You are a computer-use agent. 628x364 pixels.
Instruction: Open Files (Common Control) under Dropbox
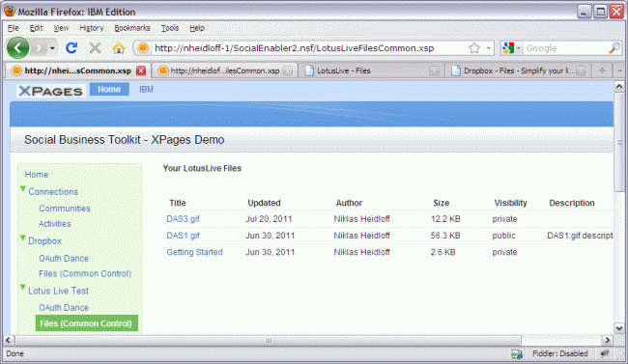click(x=85, y=274)
